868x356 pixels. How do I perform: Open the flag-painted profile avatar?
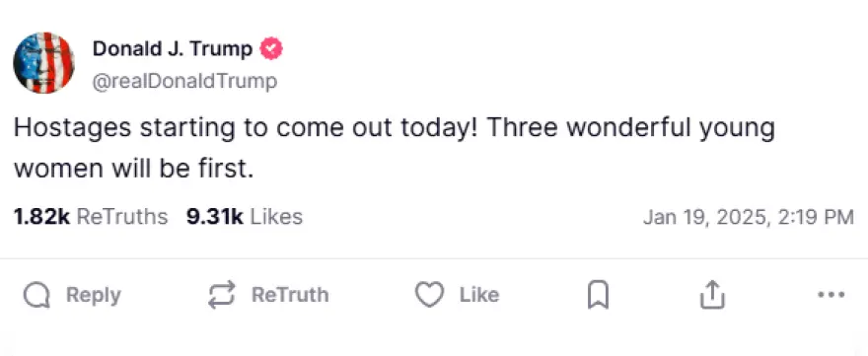click(43, 62)
